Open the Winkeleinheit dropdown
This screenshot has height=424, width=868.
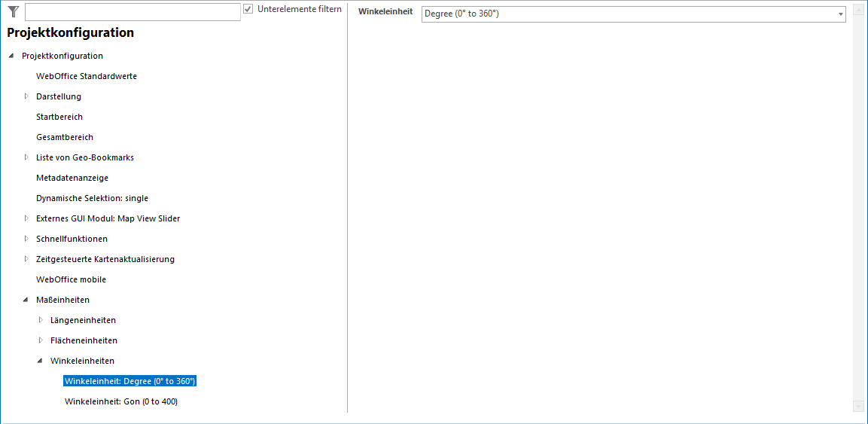[633, 14]
